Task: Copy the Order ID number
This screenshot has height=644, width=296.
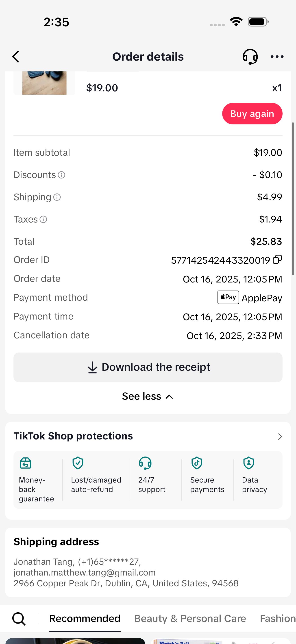Action: [x=277, y=259]
